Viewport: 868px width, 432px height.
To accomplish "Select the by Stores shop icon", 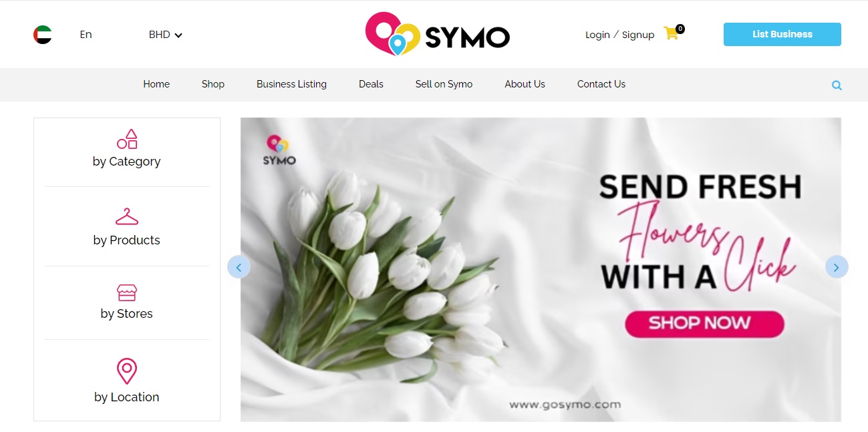I will (127, 292).
